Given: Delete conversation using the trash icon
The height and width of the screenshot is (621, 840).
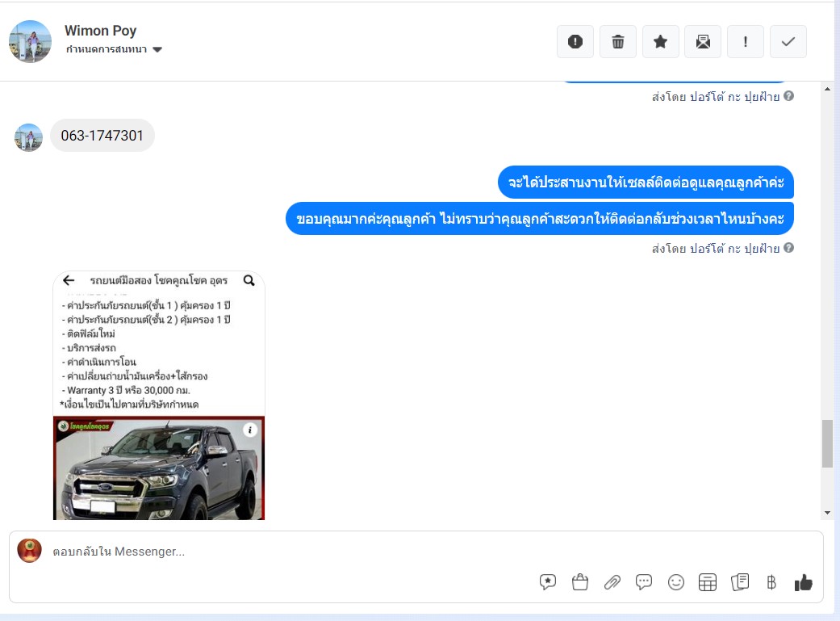Looking at the screenshot, I should [x=617, y=41].
